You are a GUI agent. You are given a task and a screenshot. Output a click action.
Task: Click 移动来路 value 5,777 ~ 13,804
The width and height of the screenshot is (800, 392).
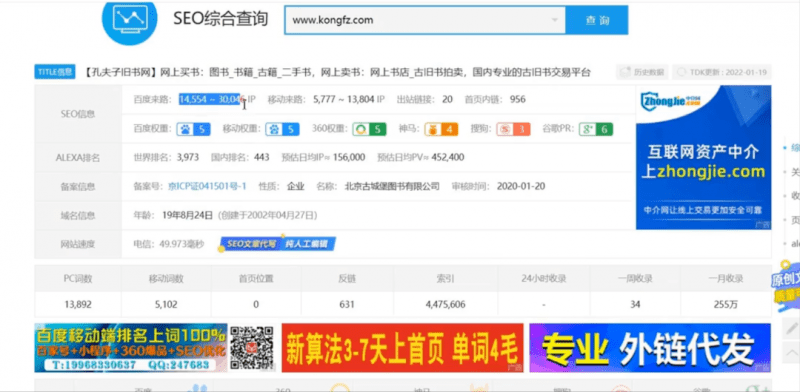pos(344,99)
